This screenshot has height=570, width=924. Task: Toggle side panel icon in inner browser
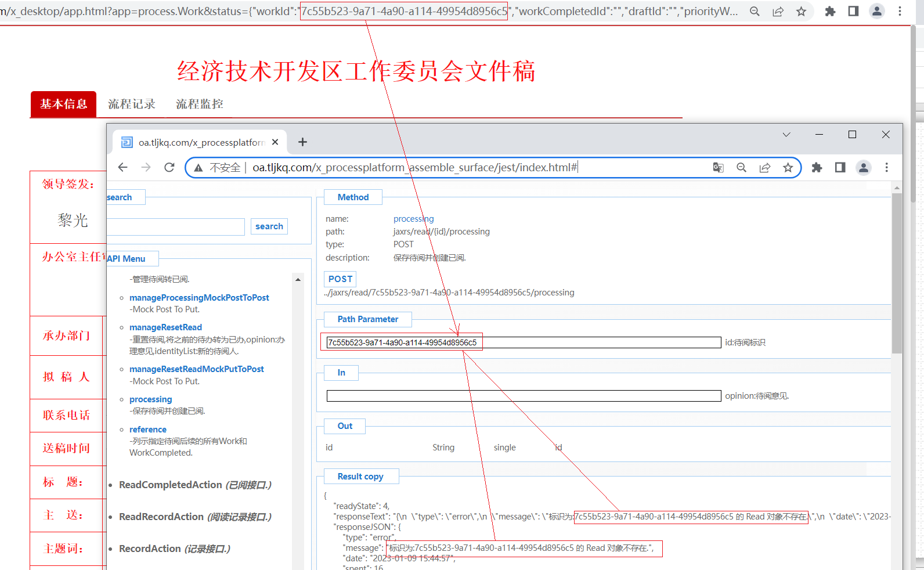(840, 168)
